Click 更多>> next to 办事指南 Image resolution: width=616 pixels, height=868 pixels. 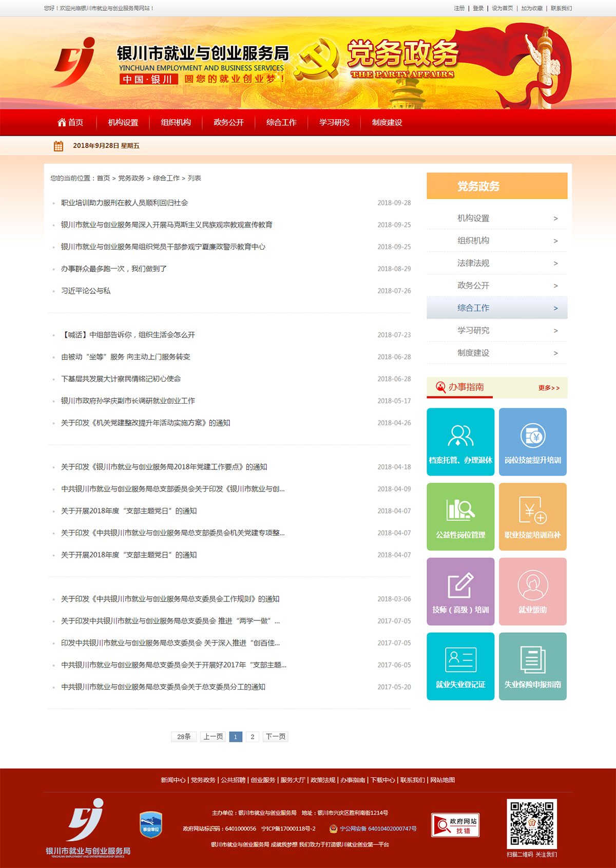(x=549, y=388)
